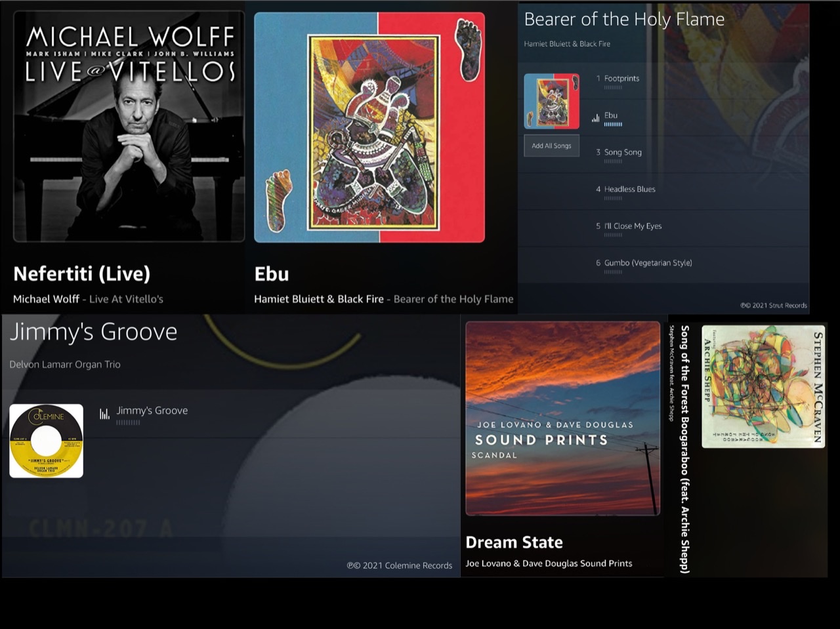Select the Colemine Jimmy's Groove vinyl thumbnail

[46, 441]
